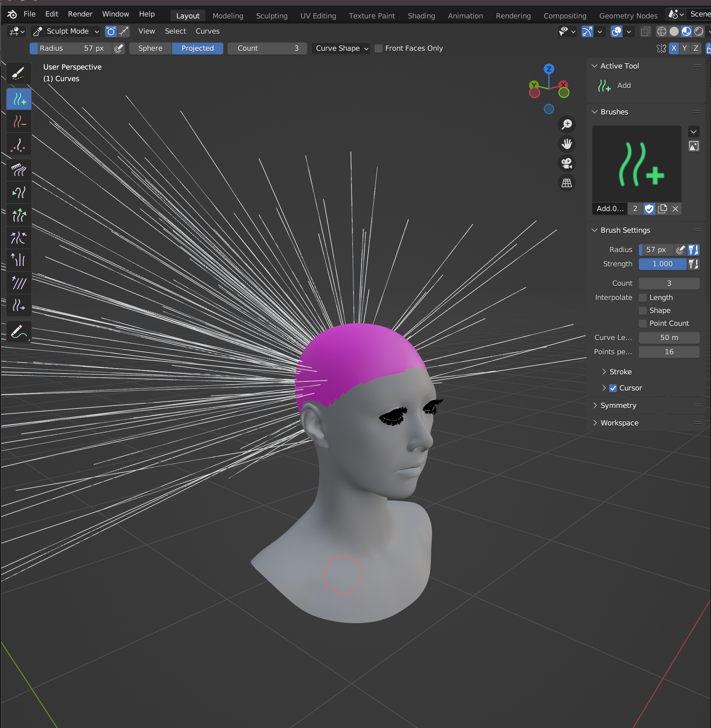
Task: Enable Front Faces Only checkbox
Action: [378, 48]
